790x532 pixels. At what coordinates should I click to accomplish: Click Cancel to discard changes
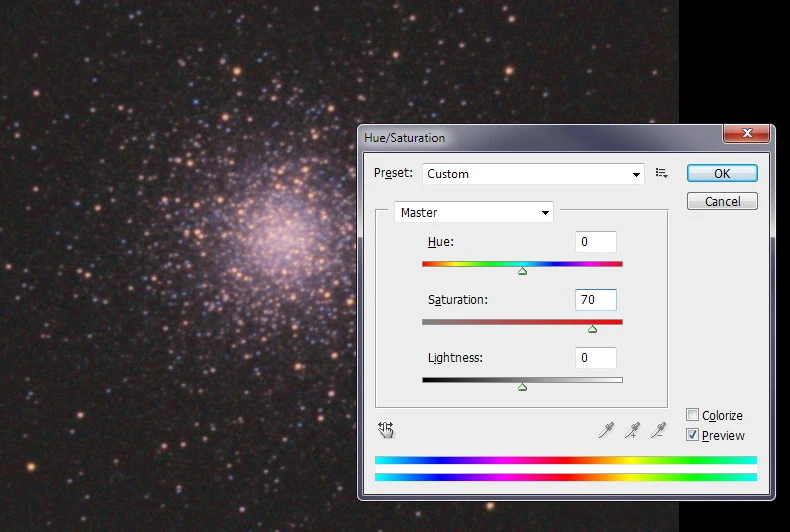[x=722, y=201]
